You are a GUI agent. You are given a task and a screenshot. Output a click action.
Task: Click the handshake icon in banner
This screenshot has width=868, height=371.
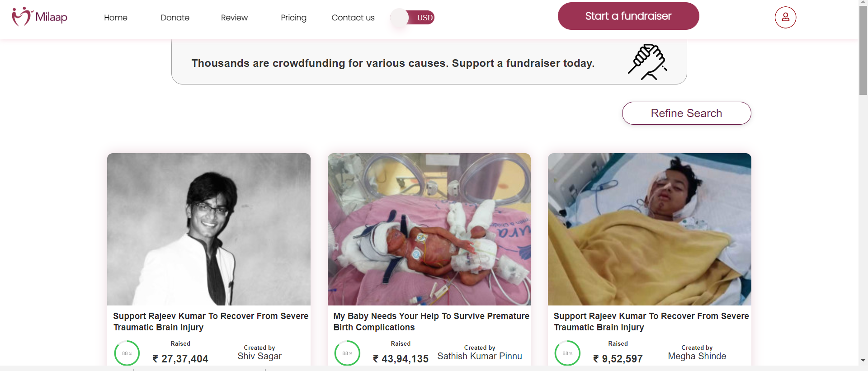coord(647,62)
